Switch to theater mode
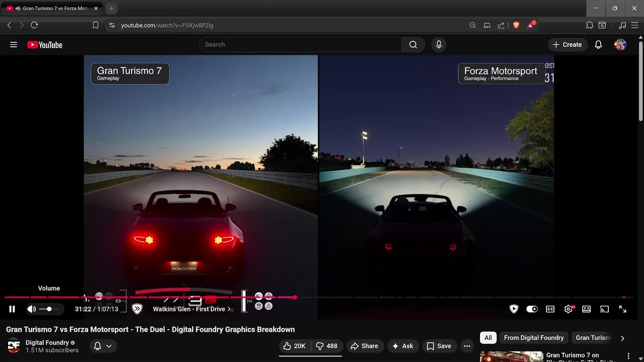Image resolution: width=644 pixels, height=362 pixels. [587, 309]
